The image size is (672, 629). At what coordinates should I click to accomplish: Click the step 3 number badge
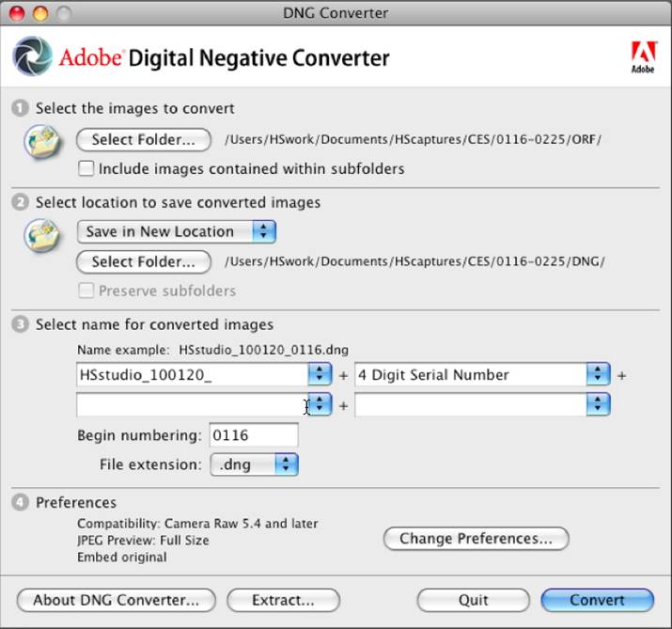click(x=20, y=324)
